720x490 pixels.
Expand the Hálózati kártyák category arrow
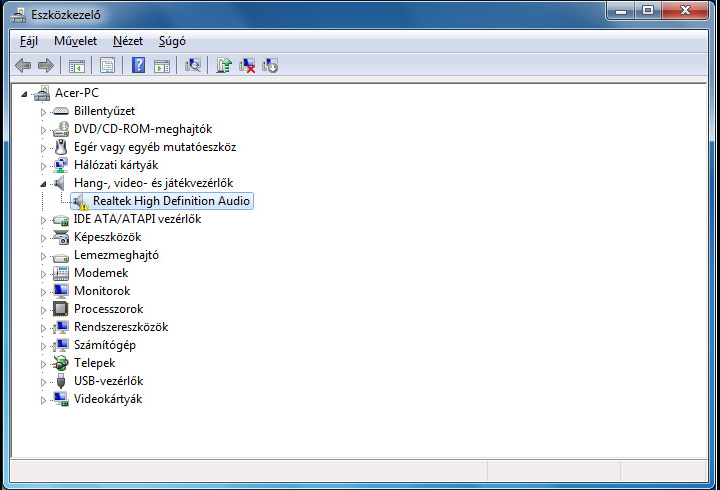(43, 165)
